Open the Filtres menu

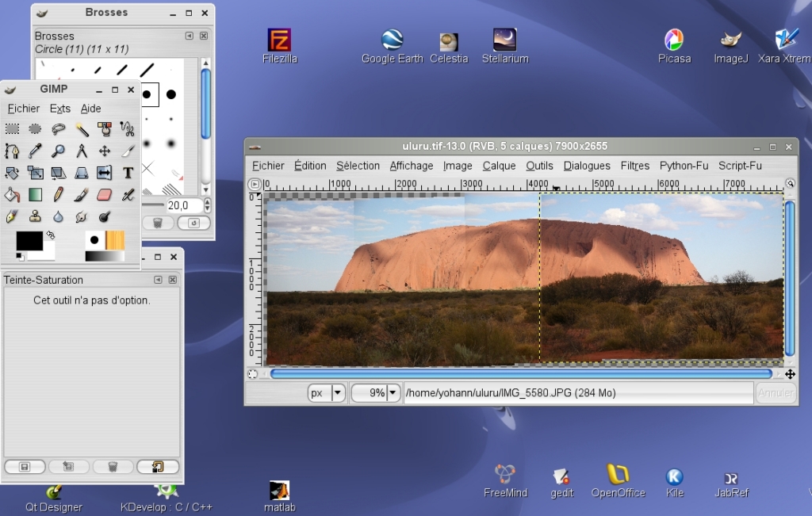(635, 166)
